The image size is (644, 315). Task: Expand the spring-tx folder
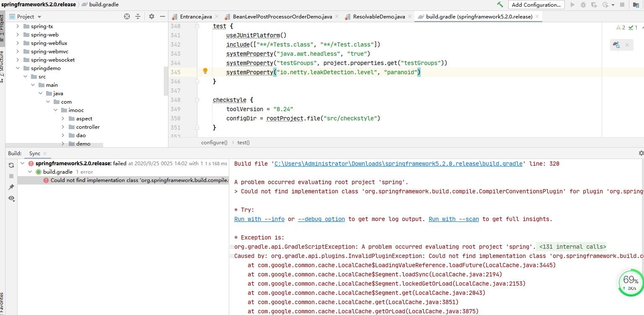(18, 26)
